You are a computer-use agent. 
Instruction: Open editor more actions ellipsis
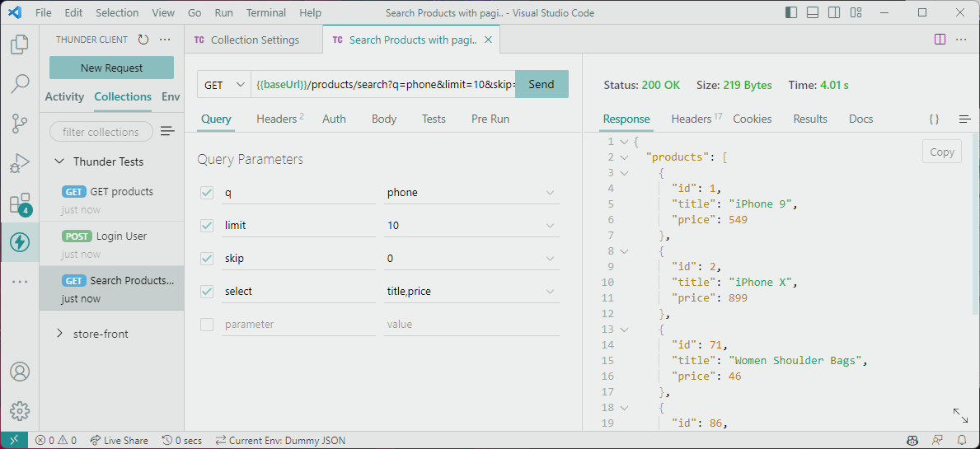(963, 40)
